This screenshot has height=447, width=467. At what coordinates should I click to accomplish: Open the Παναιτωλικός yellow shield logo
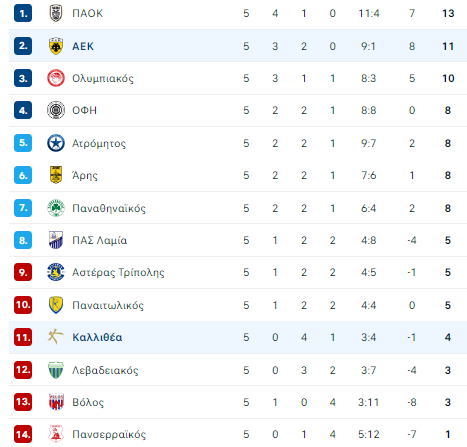point(56,305)
